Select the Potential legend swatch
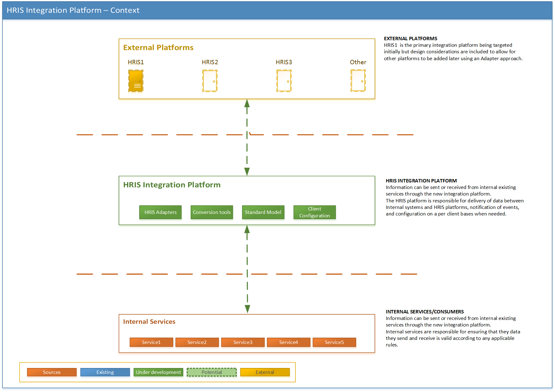The image size is (555, 392). click(x=212, y=372)
